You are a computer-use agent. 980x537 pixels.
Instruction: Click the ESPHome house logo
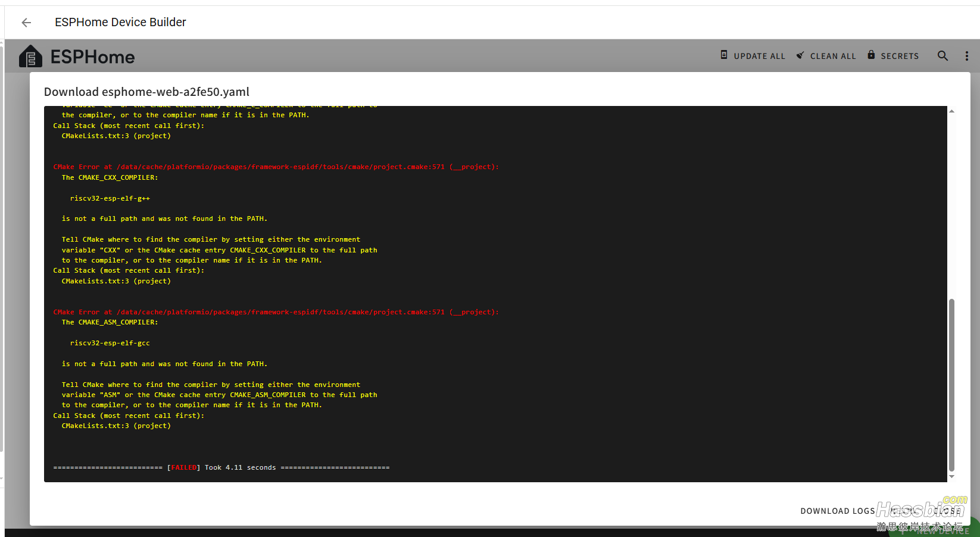pyautogui.click(x=30, y=57)
